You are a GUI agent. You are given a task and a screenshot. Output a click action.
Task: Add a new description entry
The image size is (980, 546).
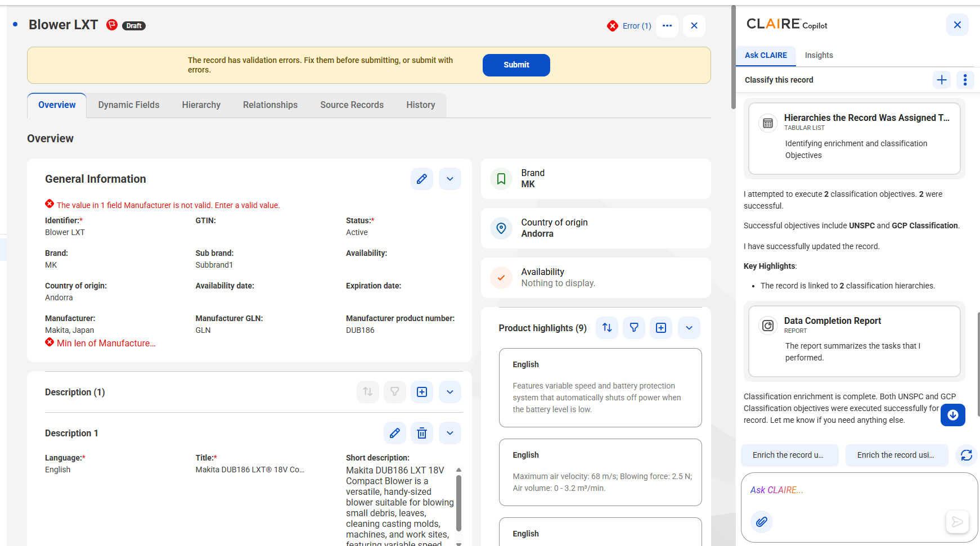[422, 392]
